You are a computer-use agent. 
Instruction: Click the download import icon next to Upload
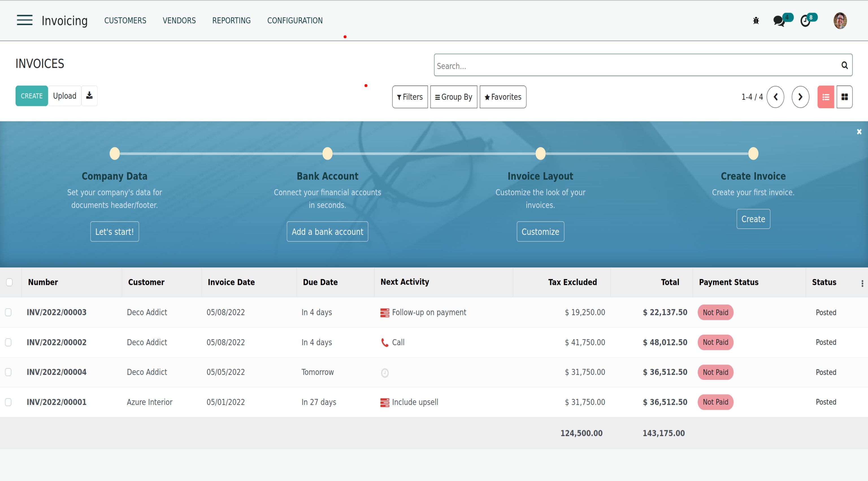(89, 96)
